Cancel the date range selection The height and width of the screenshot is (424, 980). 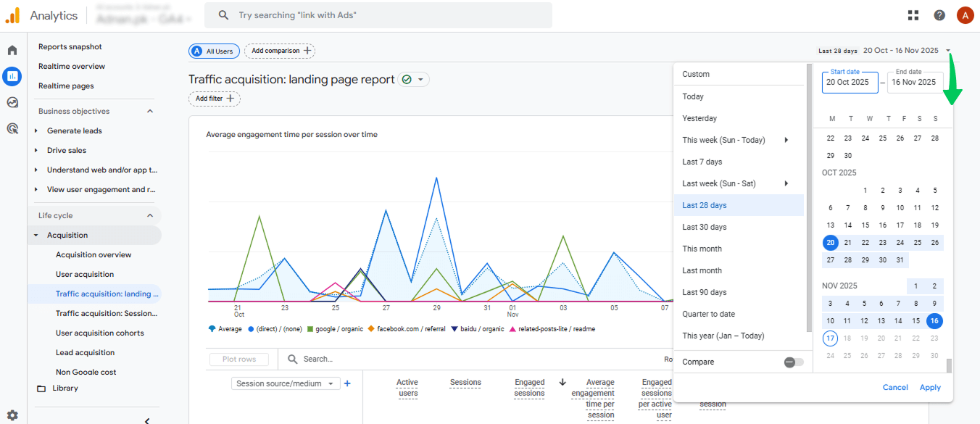click(895, 387)
